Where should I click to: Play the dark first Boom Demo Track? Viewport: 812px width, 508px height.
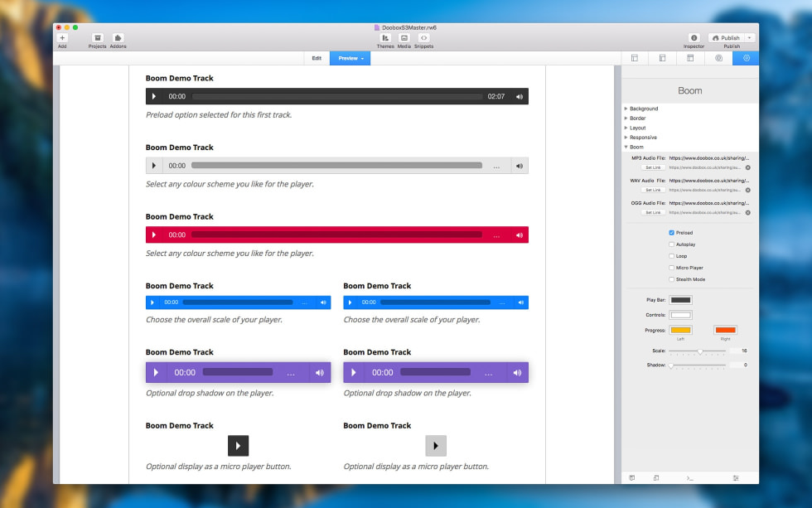[154, 96]
